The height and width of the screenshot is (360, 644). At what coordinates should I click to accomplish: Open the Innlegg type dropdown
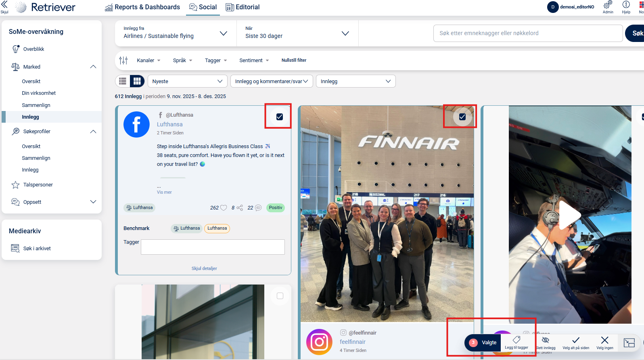point(355,81)
